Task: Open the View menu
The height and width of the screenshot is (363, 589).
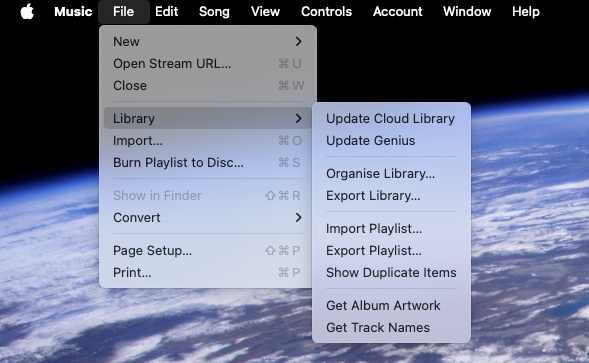Action: point(265,11)
